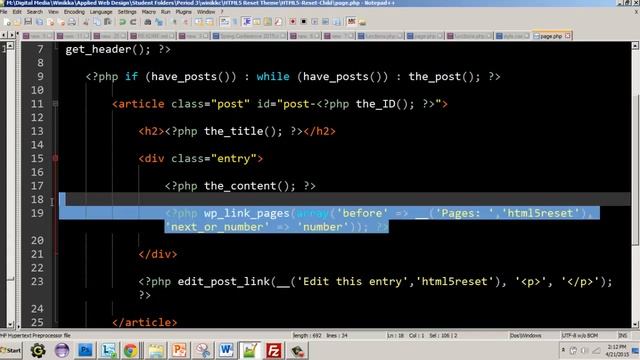Image resolution: width=640 pixels, height=360 pixels.
Task: Open the Window menu
Action: click(206, 12)
